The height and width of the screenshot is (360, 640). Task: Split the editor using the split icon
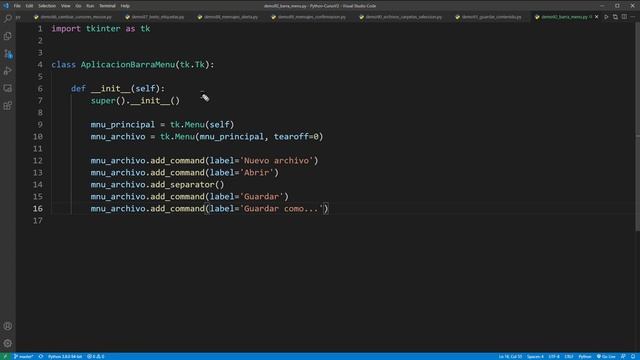point(624,17)
